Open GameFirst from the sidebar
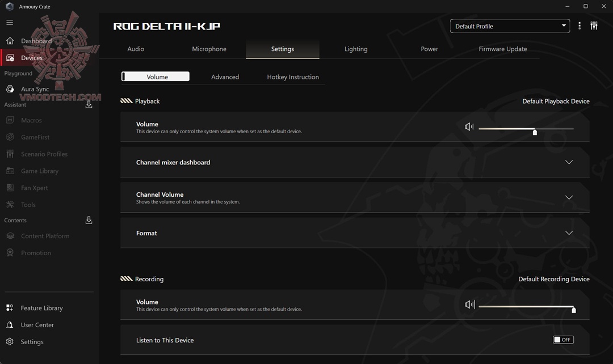Screen dimensions: 613x364 point(35,137)
